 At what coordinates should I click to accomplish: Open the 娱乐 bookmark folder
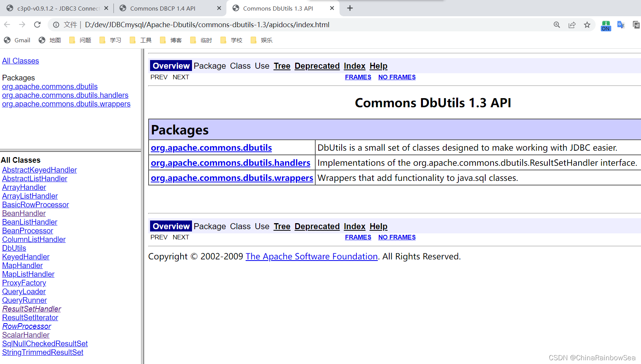pos(262,40)
